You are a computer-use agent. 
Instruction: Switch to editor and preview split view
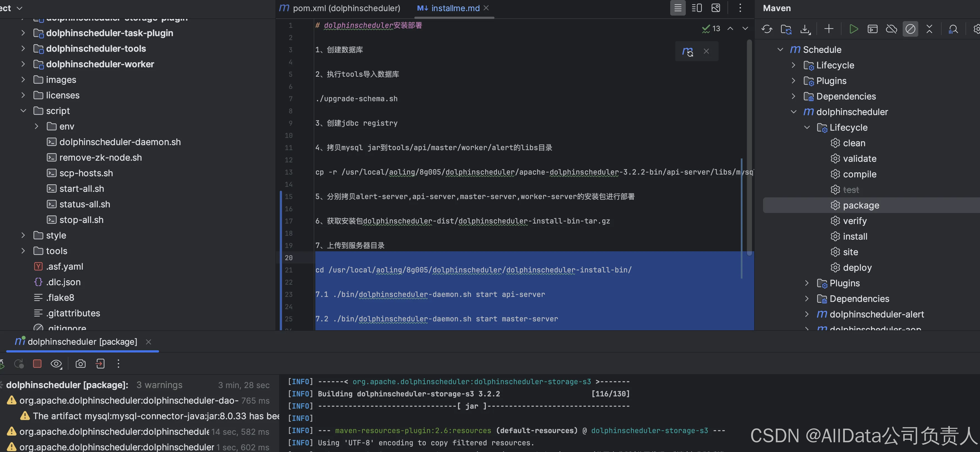697,8
